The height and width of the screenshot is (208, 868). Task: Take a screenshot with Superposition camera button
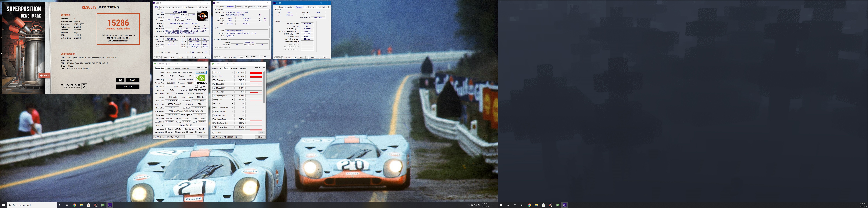tap(120, 80)
